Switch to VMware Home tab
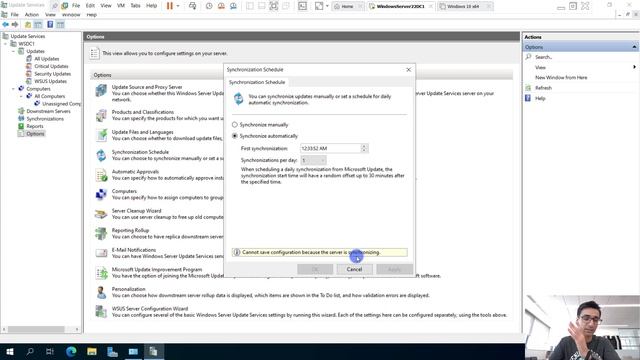This screenshot has height=360, width=640. point(347,7)
